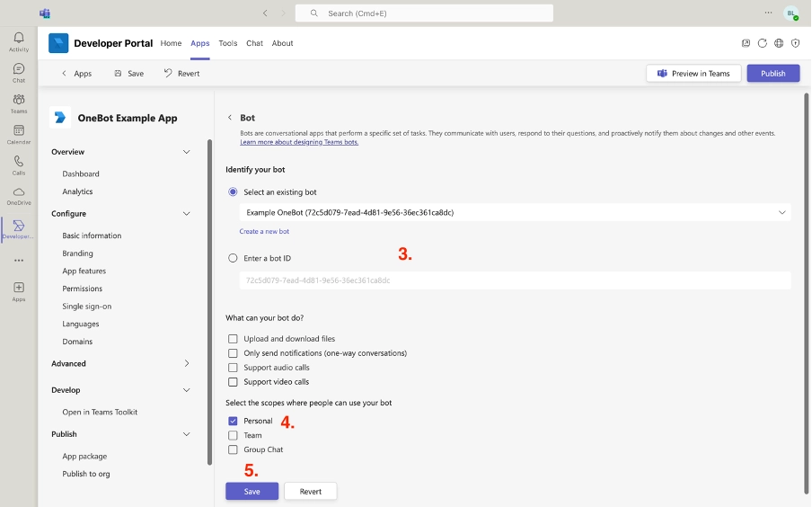Open Basic information in sidebar
The width and height of the screenshot is (812, 507).
(92, 236)
